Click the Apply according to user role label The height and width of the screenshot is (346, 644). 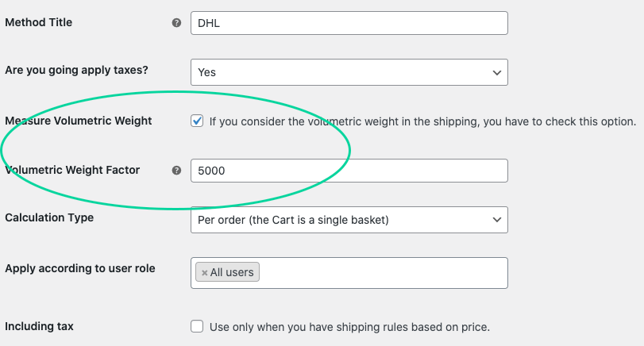80,268
